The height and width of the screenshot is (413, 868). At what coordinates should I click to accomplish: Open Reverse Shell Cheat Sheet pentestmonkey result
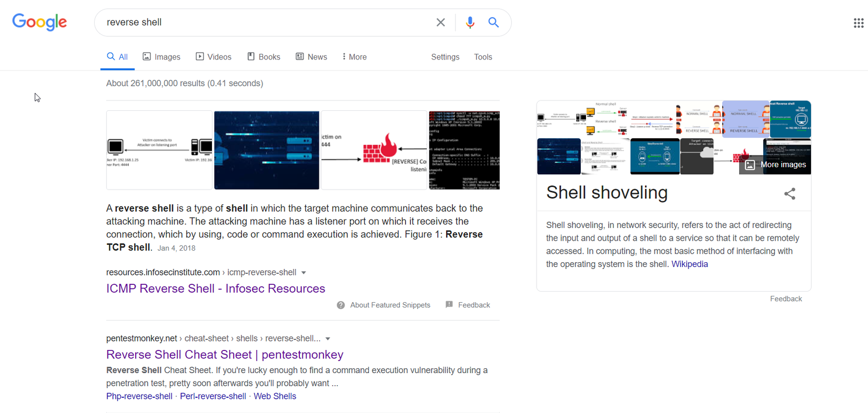(225, 355)
